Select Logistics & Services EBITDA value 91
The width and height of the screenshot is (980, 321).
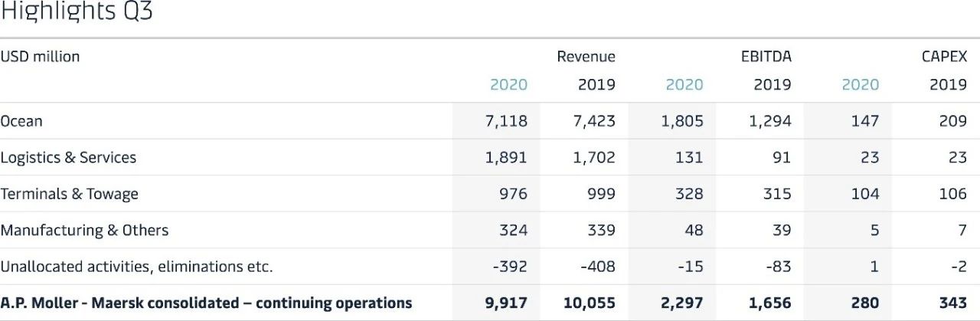pos(782,157)
